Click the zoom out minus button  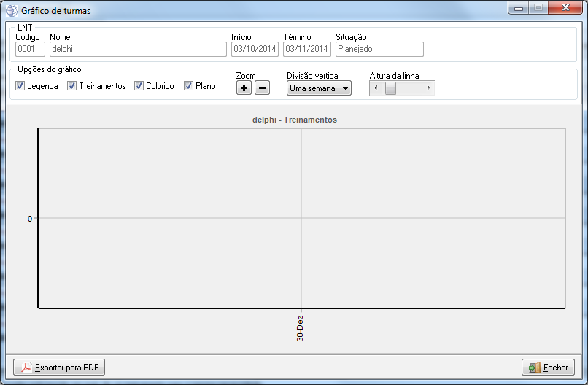point(262,88)
